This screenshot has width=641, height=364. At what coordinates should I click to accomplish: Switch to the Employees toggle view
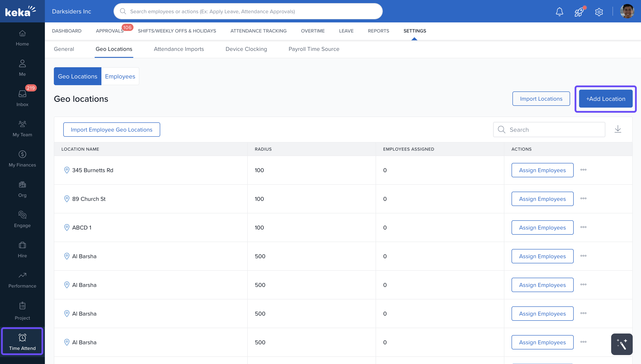coord(120,76)
